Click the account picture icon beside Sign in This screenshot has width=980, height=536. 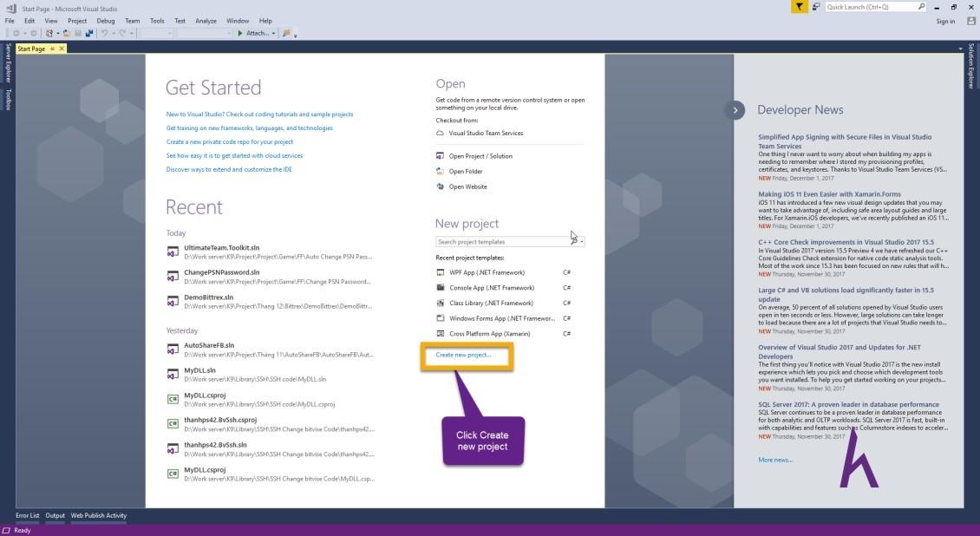970,21
